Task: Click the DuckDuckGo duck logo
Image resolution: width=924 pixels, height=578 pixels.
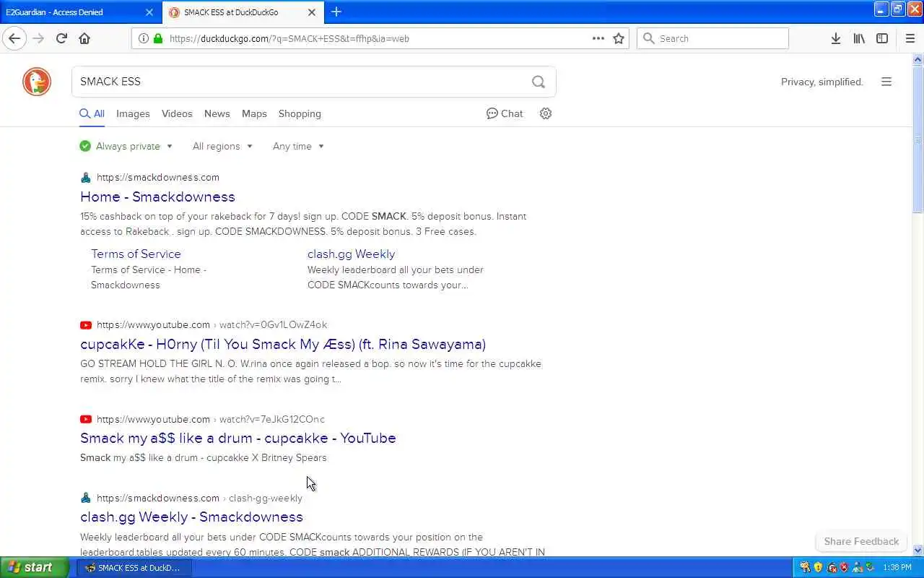Action: 37,82
